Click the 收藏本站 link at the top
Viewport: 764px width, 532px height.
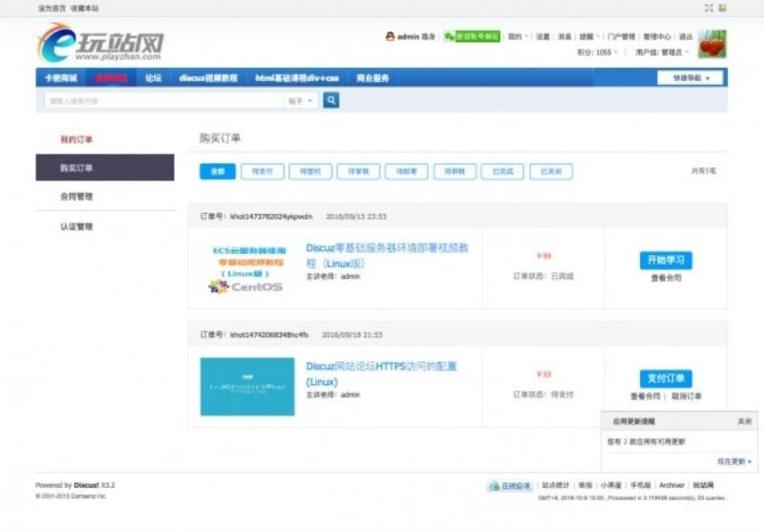coord(84,9)
